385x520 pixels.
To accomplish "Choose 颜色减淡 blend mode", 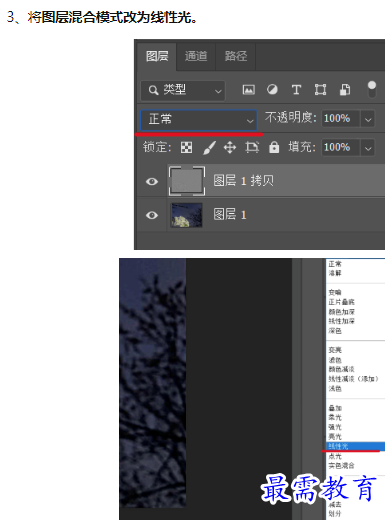I will tap(342, 369).
